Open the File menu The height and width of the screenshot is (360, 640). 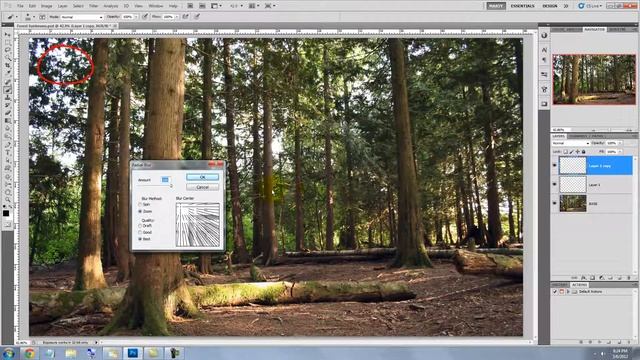tap(20, 6)
